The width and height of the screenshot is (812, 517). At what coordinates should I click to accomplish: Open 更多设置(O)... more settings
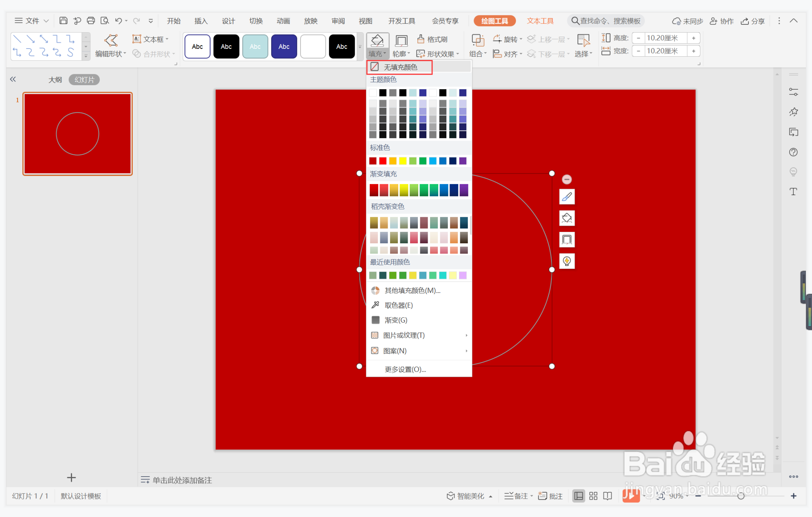click(419, 370)
